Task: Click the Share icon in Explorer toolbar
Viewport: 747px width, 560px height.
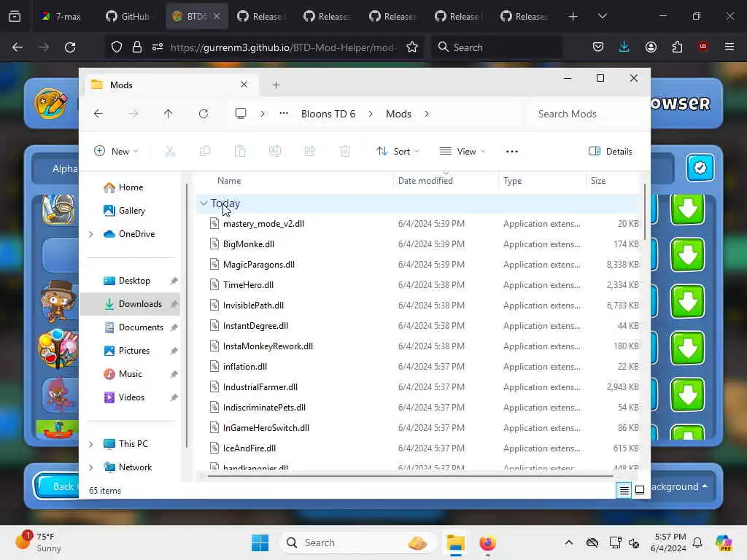Action: pos(309,152)
